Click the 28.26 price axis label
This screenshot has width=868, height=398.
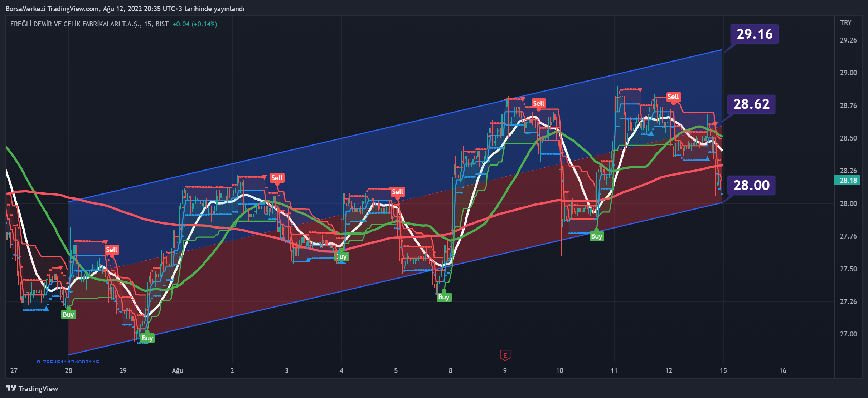849,171
